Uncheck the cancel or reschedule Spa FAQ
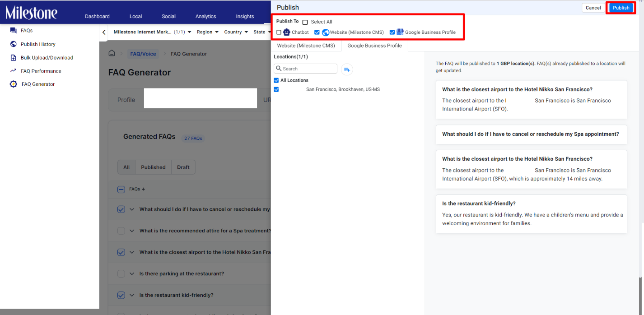The width and height of the screenshot is (644, 315). tap(121, 209)
